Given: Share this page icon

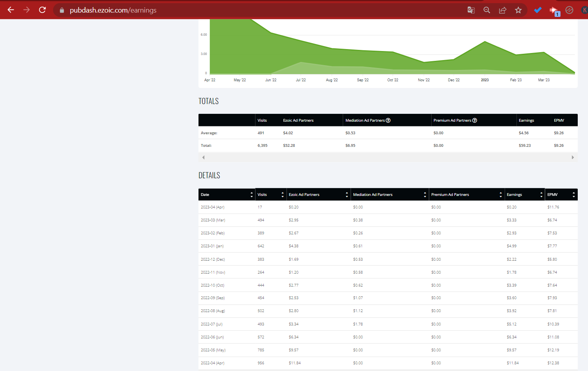Looking at the screenshot, I should click(502, 10).
